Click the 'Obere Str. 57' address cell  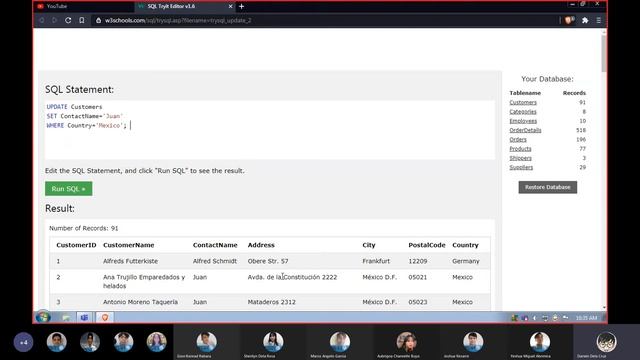pyautogui.click(x=268, y=261)
